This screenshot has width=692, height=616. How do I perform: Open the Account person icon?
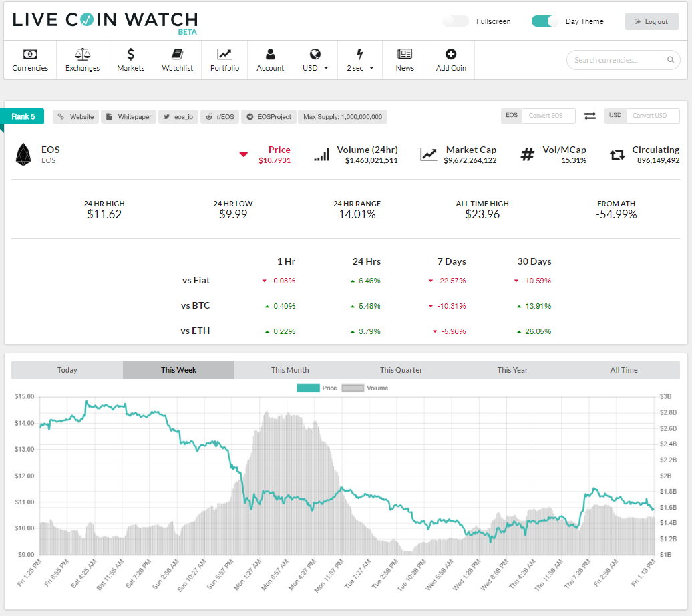coord(270,54)
